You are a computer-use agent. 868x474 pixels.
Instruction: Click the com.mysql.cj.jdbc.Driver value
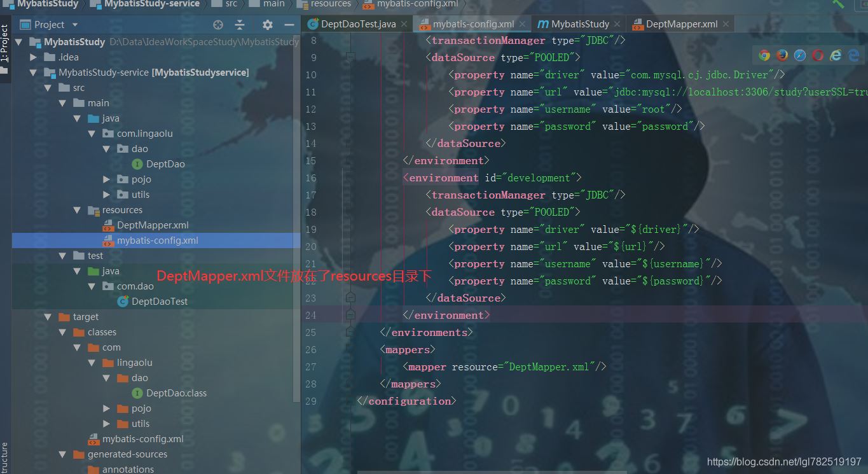pyautogui.click(x=699, y=75)
